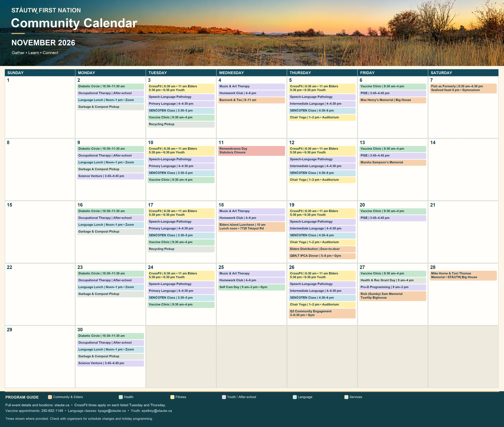Select Intermediate Language event on Thursday 26
This screenshot has height=427, width=504.
point(322,291)
